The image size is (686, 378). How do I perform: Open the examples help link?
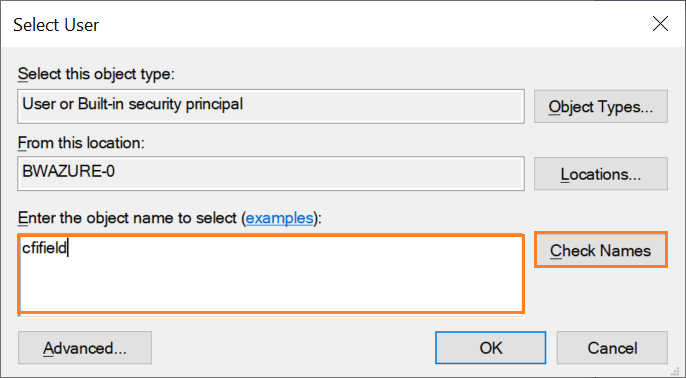280,217
